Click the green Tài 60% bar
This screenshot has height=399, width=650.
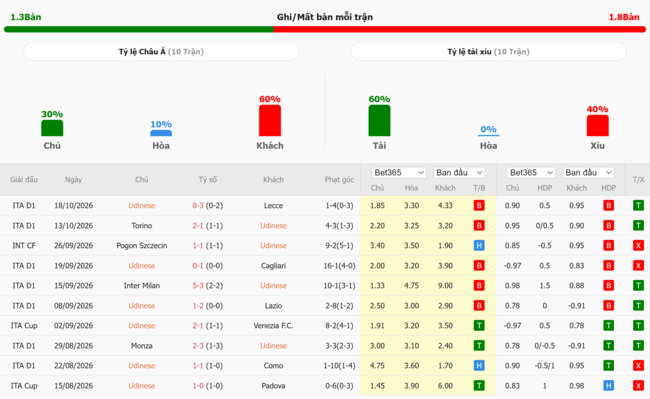379,121
